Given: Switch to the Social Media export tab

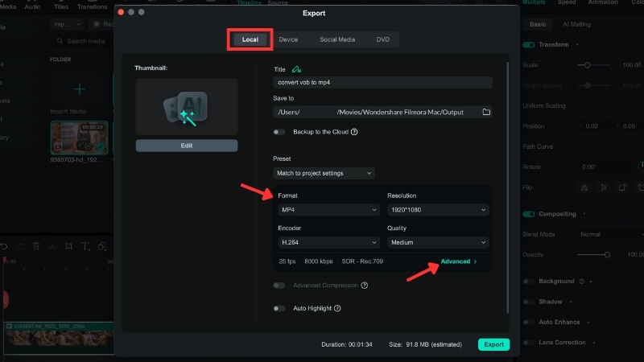Looking at the screenshot, I should click(337, 39).
